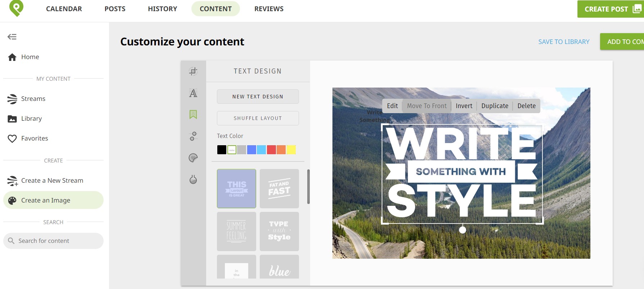Choose the blue text color swatch

(251, 150)
